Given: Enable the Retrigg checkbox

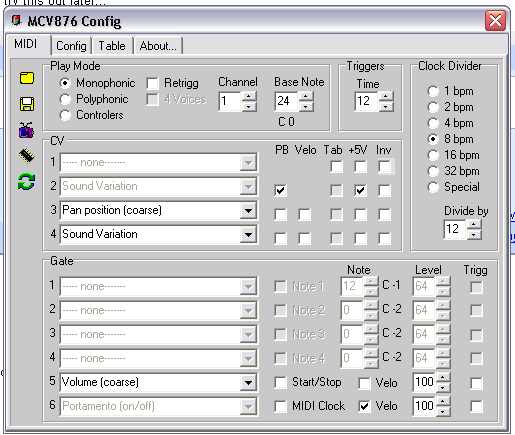Looking at the screenshot, I should pyautogui.click(x=152, y=83).
